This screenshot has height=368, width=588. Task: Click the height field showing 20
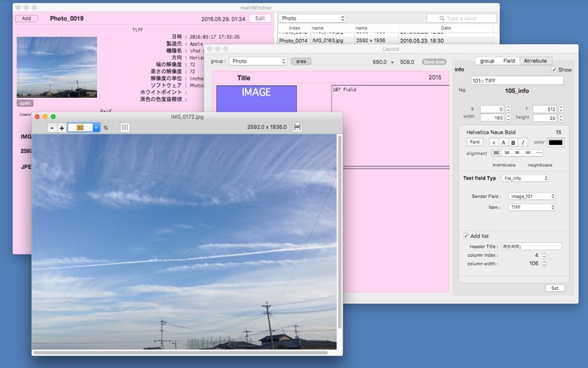pos(545,118)
